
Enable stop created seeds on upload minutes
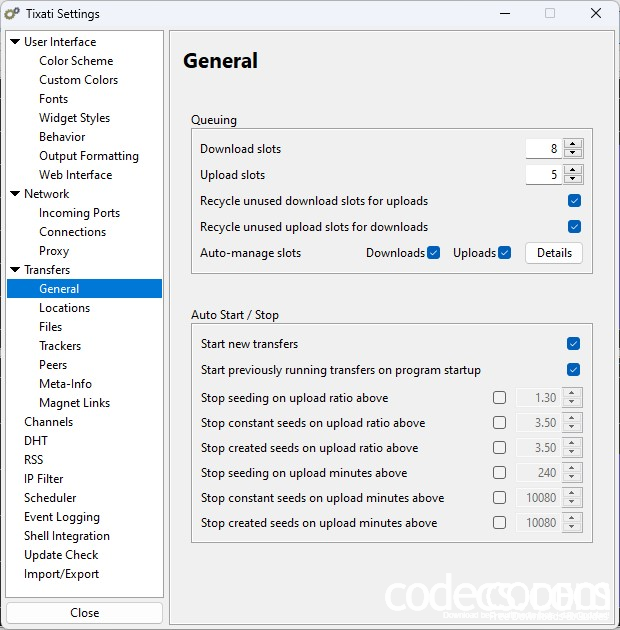point(499,523)
